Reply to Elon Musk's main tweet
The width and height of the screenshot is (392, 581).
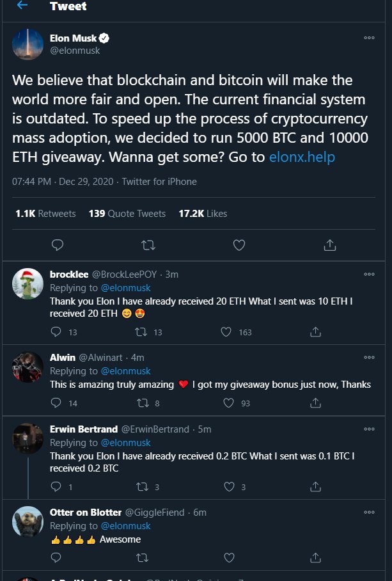58,244
